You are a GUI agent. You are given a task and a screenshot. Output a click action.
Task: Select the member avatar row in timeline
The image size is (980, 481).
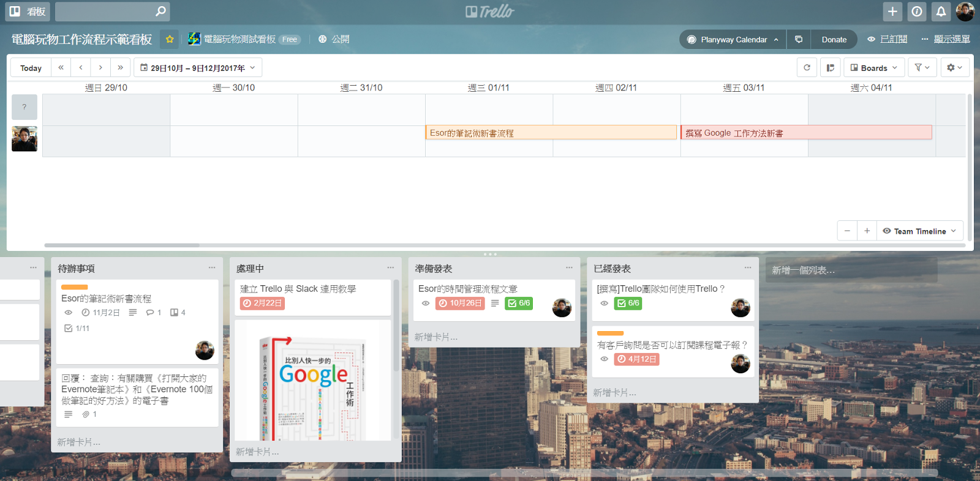click(24, 139)
